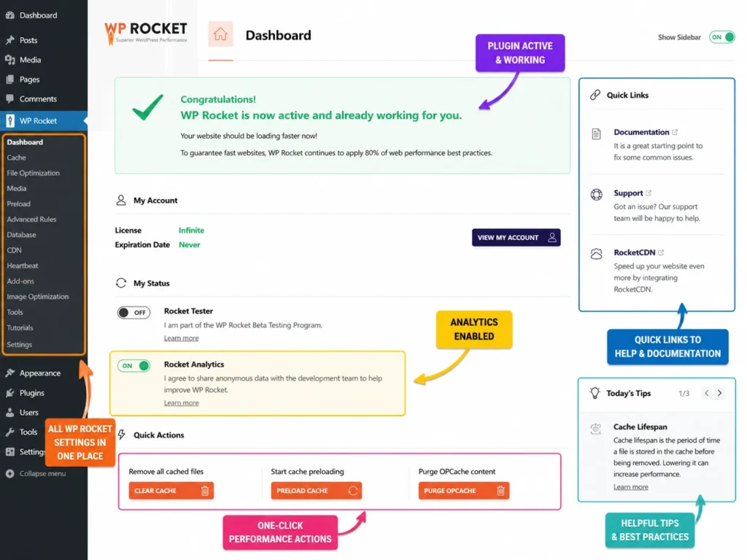The image size is (747, 560).
Task: Open the Heartbeat submenu item
Action: pos(23,265)
